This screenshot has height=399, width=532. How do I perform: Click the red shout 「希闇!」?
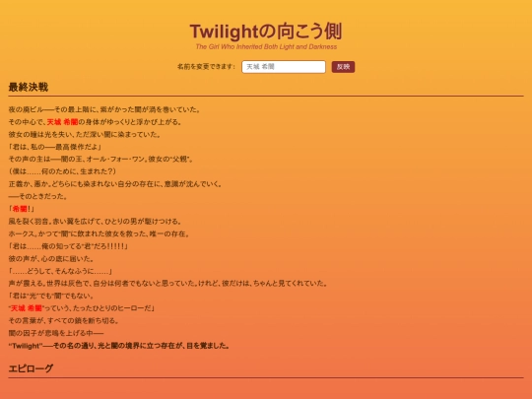point(21,209)
